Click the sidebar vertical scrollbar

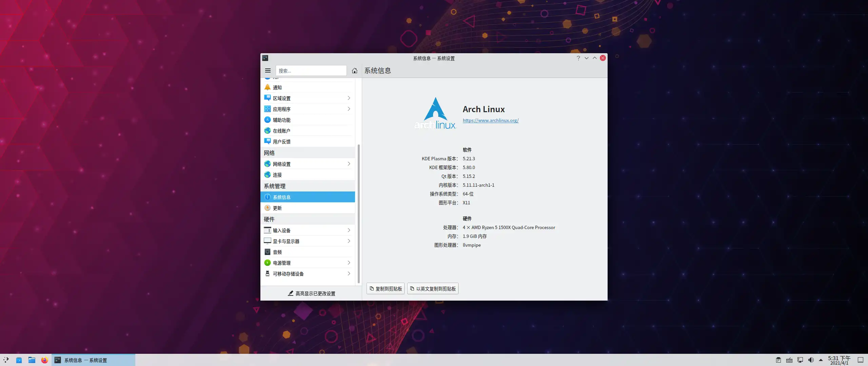(x=358, y=213)
